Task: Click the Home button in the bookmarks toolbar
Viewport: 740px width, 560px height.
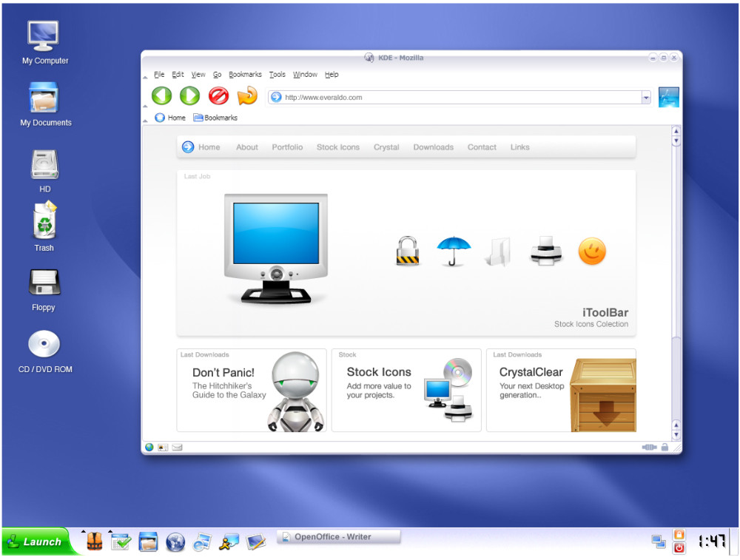Action: click(x=170, y=118)
